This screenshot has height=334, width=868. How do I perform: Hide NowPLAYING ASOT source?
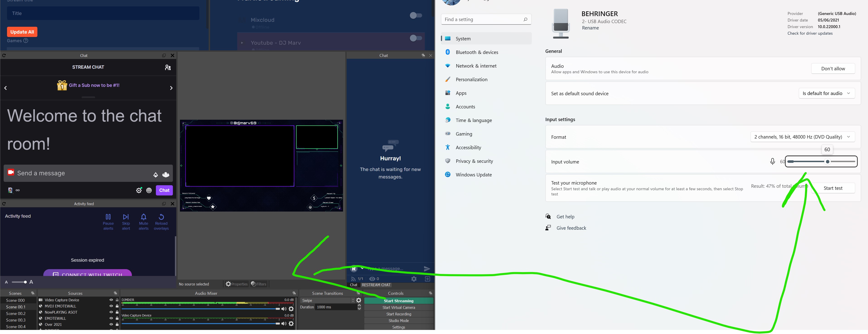pos(111,312)
